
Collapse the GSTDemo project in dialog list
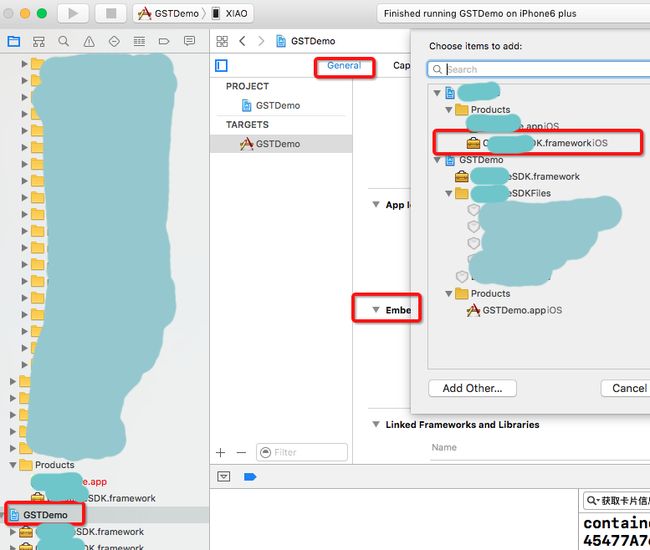[x=437, y=160]
